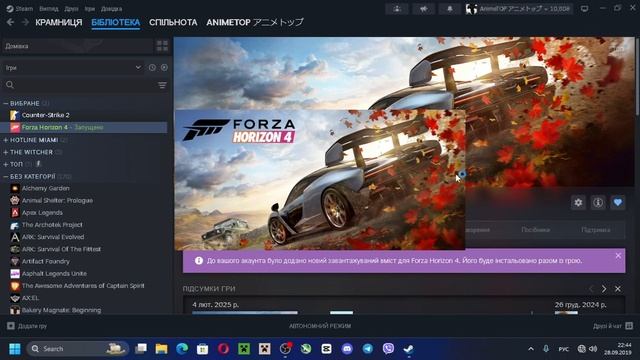Image resolution: width=640 pixels, height=360 pixels.
Task: Open the Довідка menu
Action: [111, 9]
